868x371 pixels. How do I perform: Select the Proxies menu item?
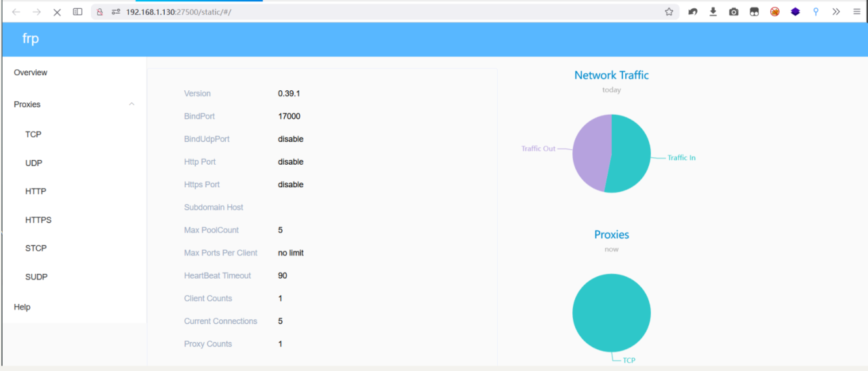[x=27, y=104]
